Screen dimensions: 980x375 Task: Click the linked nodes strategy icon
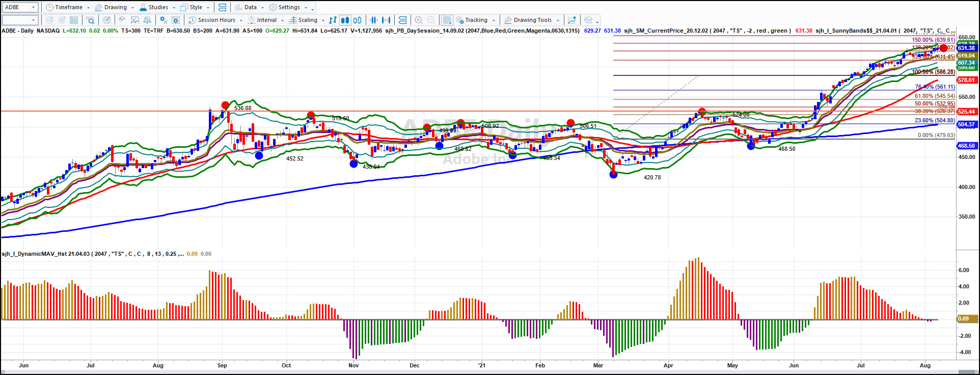(x=147, y=20)
